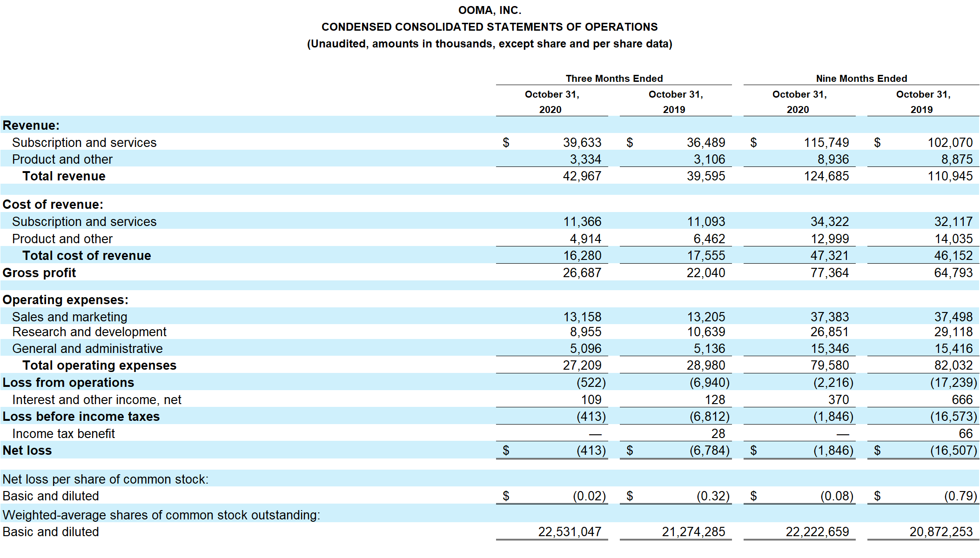Select General and administrative label
The image size is (980, 558).
pyautogui.click(x=87, y=349)
